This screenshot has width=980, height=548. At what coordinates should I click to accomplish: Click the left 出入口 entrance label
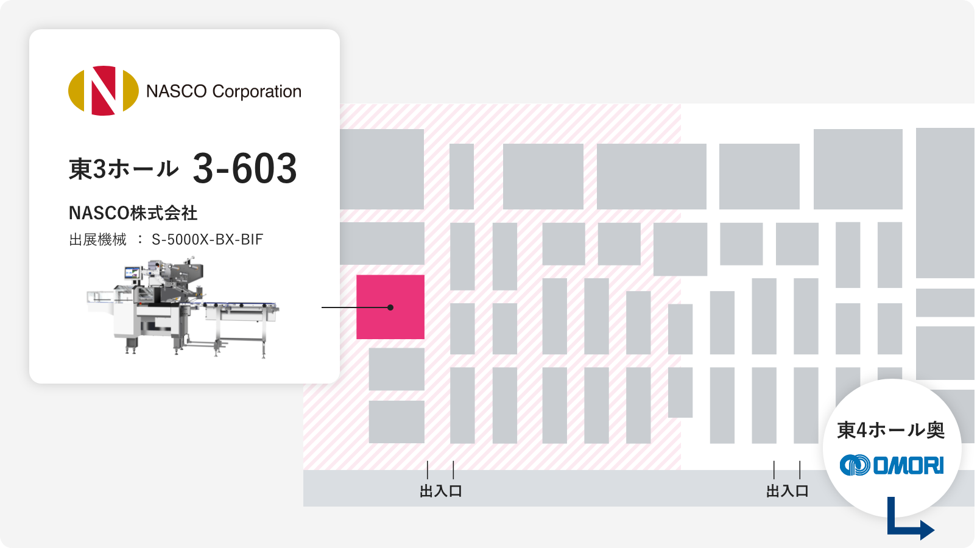click(441, 491)
